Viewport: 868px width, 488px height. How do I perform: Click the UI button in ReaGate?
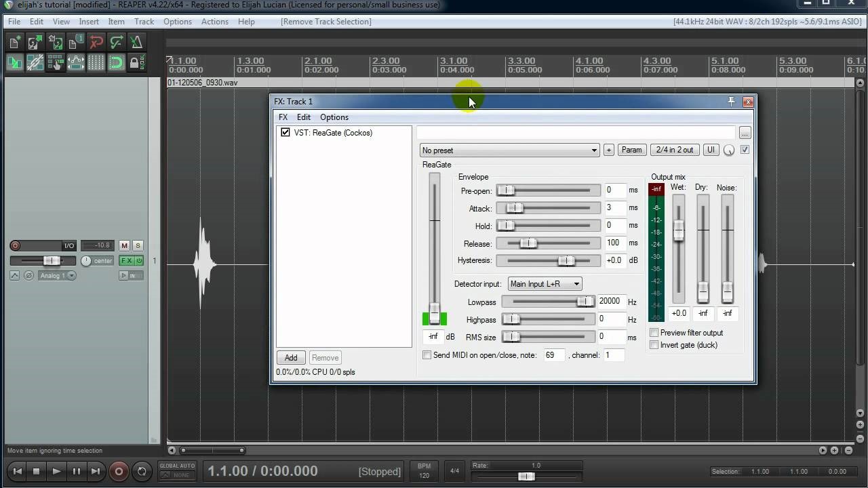tap(711, 150)
